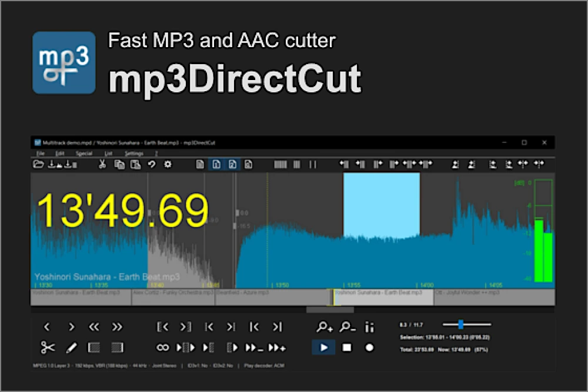The width and height of the screenshot is (588, 392).
Task: Start playback with the Play button
Action: tap(323, 348)
